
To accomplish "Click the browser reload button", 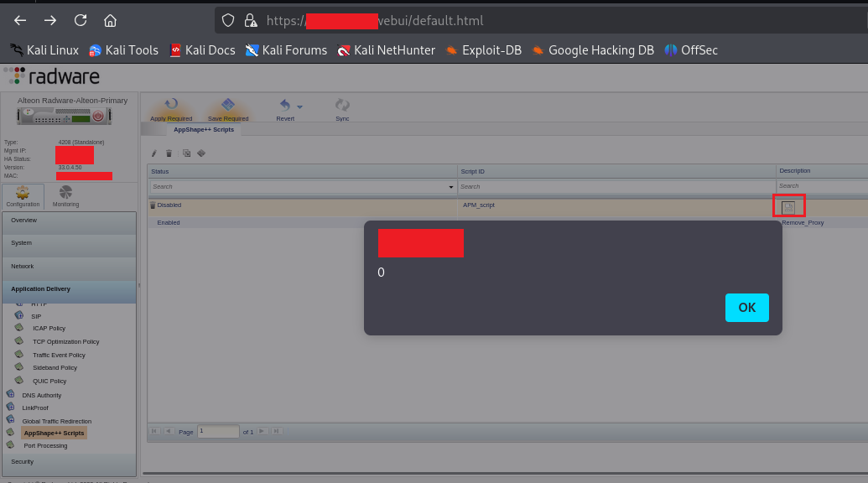I will 81,20.
